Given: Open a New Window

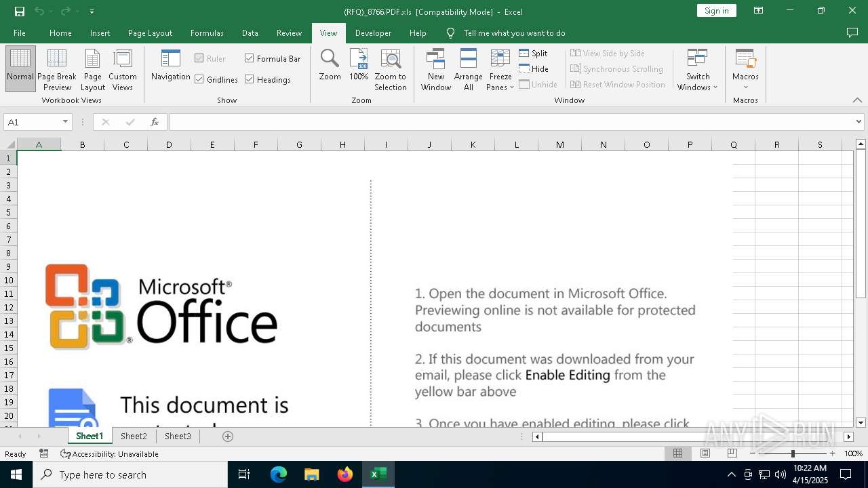Looking at the screenshot, I should point(436,68).
